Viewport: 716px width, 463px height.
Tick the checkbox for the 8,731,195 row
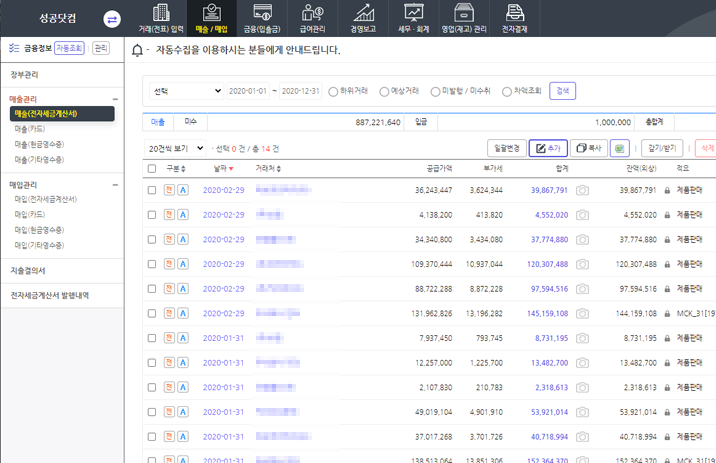click(x=152, y=338)
